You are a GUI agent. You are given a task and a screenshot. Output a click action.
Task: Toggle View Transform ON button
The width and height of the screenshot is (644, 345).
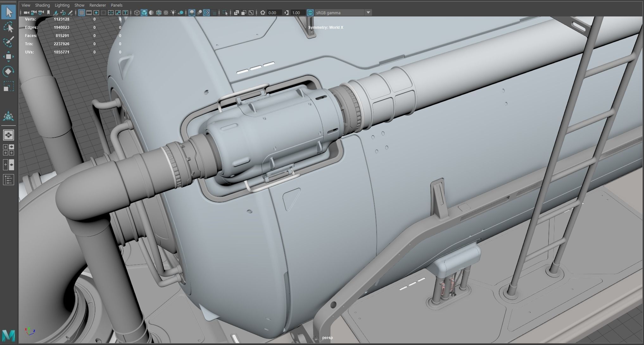(x=310, y=13)
